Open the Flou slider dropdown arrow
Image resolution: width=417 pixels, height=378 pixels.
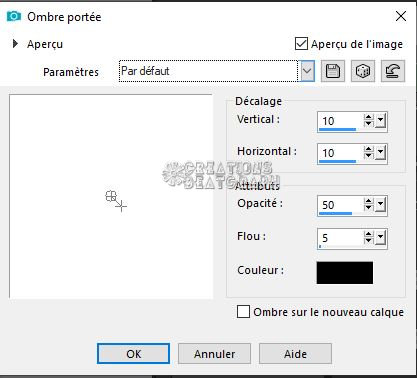coord(380,238)
